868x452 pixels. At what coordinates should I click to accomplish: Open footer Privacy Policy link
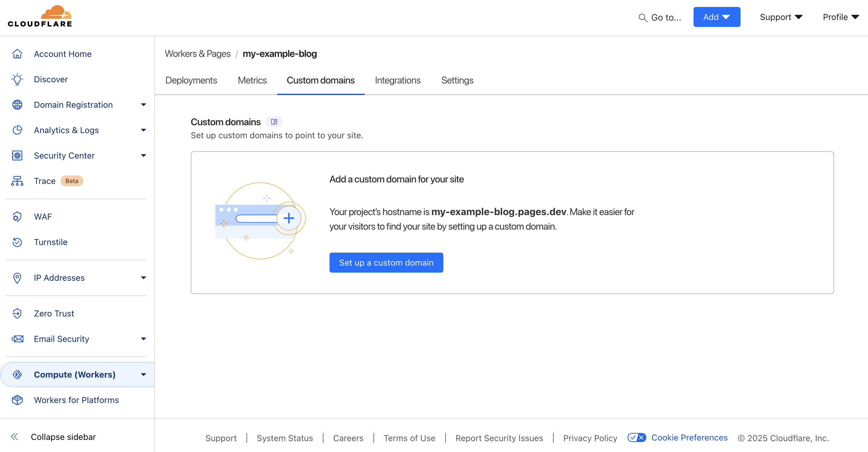click(590, 438)
